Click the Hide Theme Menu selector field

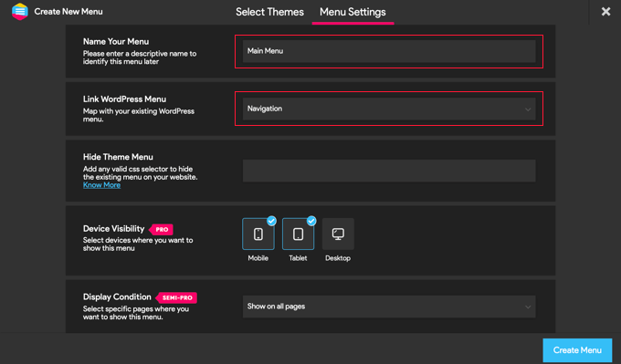coord(389,171)
